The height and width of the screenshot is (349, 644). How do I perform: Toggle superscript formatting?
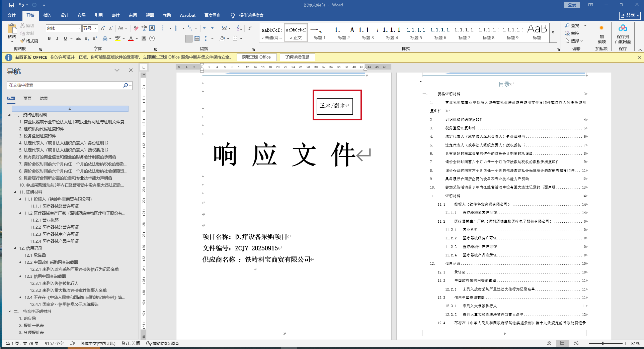click(x=95, y=38)
